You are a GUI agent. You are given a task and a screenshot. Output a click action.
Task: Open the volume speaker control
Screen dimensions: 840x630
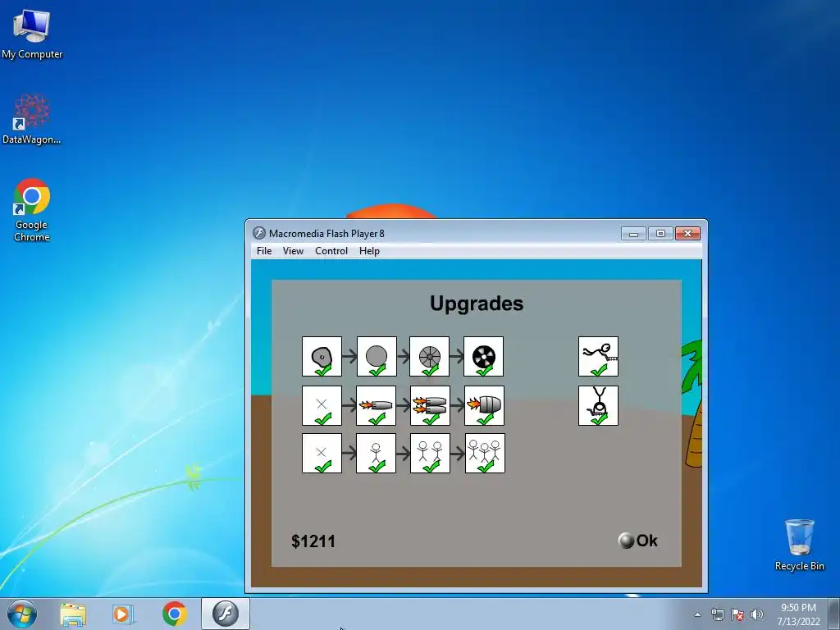click(757, 614)
